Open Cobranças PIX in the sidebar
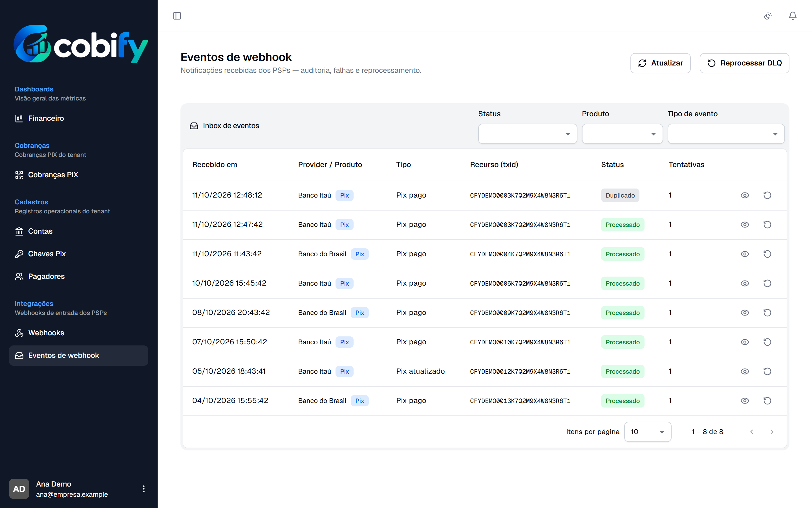 click(x=78, y=175)
